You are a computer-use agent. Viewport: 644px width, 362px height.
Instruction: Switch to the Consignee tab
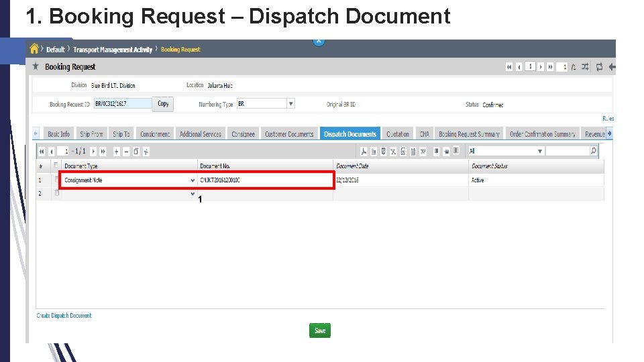click(243, 134)
